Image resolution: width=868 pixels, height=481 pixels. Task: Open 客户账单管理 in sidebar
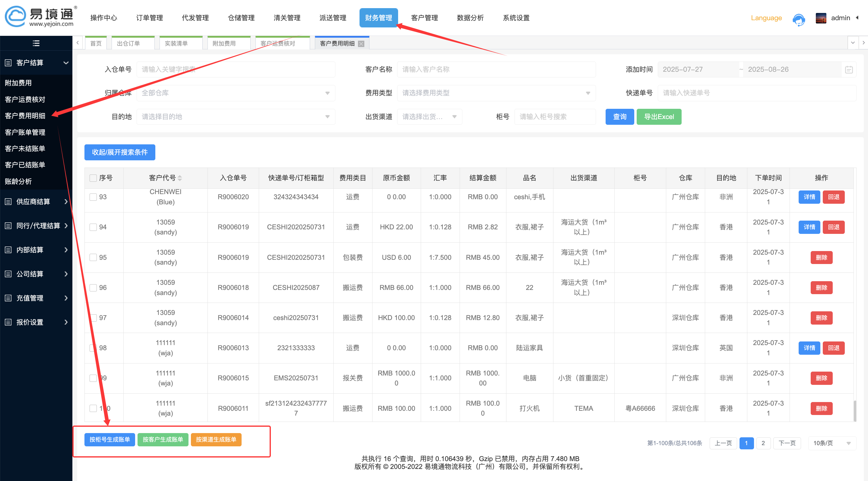[25, 132]
